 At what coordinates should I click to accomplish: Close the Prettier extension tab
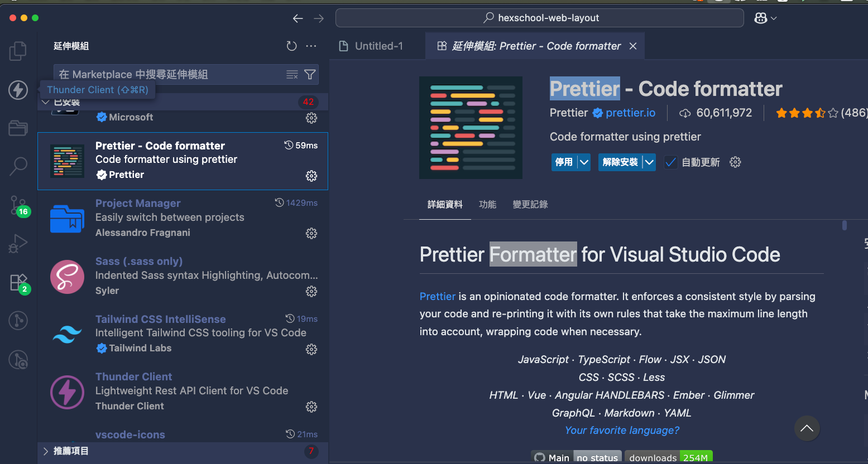[633, 46]
